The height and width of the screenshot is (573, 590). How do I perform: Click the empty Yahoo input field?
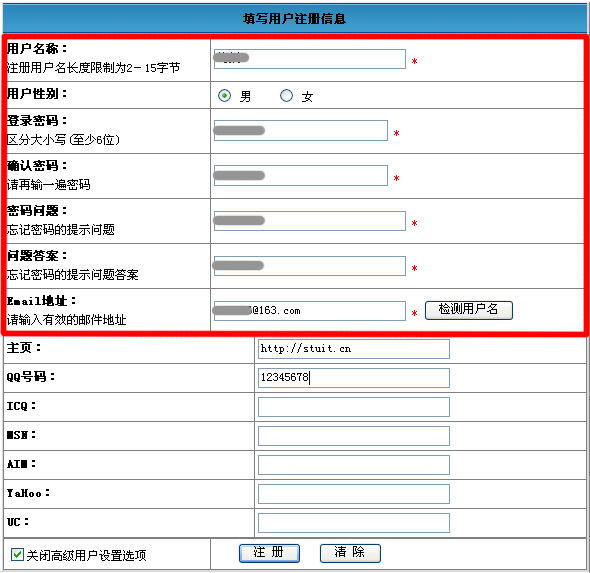(x=354, y=494)
